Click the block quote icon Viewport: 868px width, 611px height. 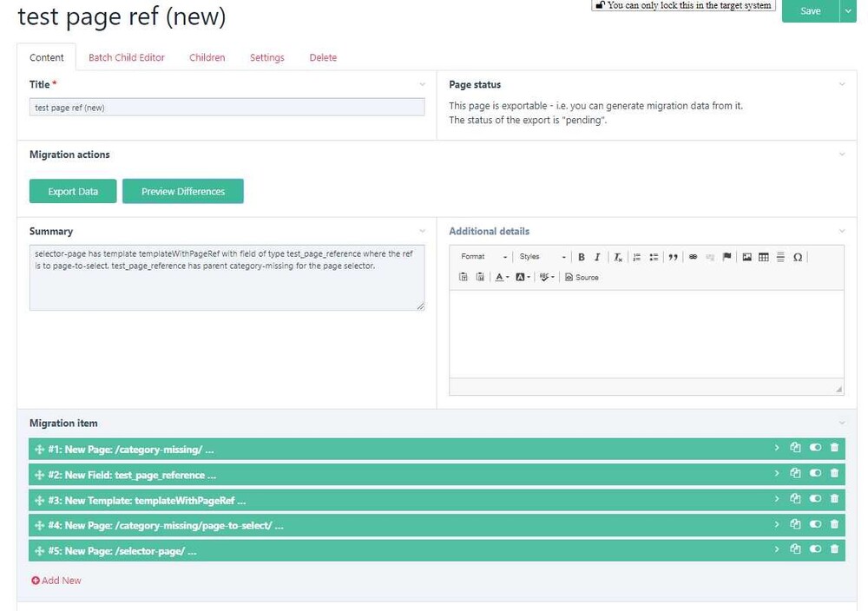[x=673, y=257]
